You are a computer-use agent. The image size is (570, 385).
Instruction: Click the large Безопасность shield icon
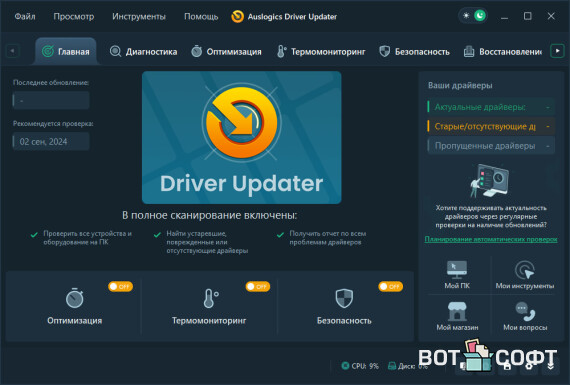(x=344, y=298)
